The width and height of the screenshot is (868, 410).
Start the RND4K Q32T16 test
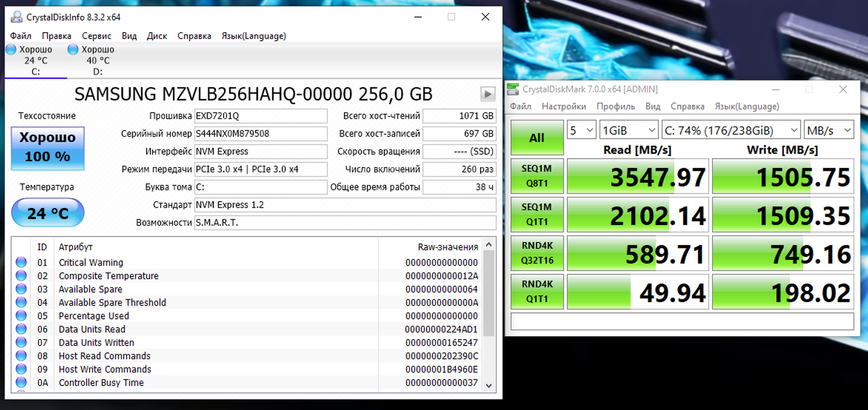click(537, 253)
